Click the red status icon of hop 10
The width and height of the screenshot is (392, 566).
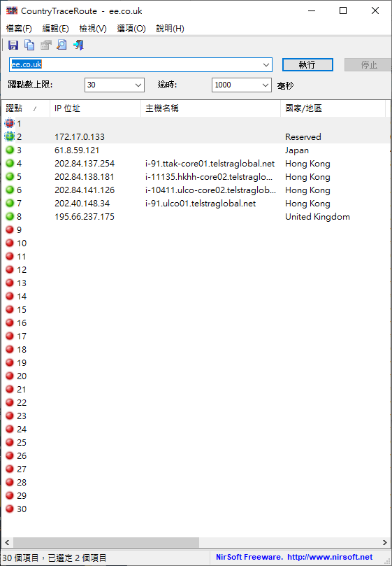10,243
